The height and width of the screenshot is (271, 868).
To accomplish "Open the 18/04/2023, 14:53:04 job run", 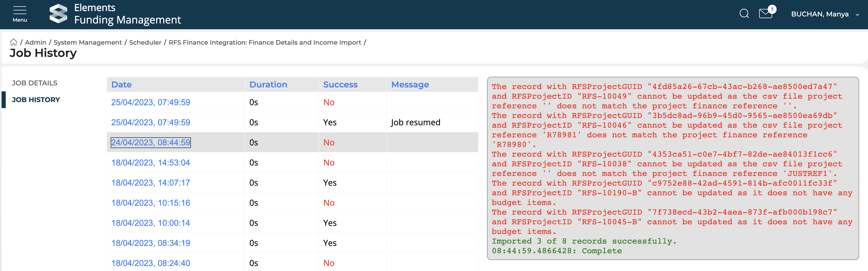I will (151, 163).
